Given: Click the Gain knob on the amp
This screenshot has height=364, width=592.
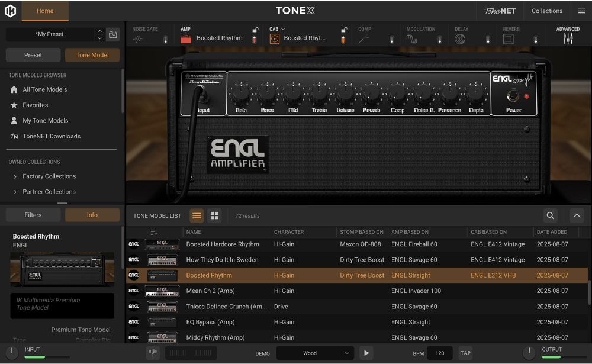Looking at the screenshot, I should click(241, 94).
